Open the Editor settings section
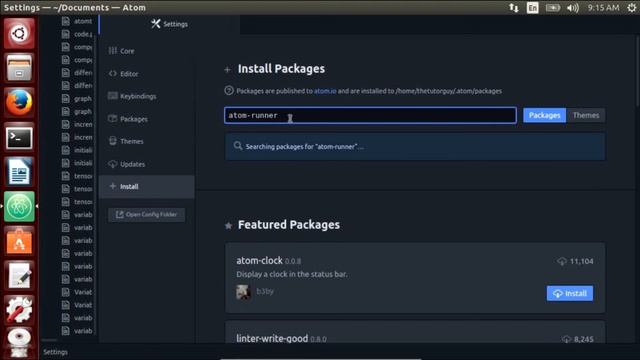640x360 pixels. tap(124, 74)
